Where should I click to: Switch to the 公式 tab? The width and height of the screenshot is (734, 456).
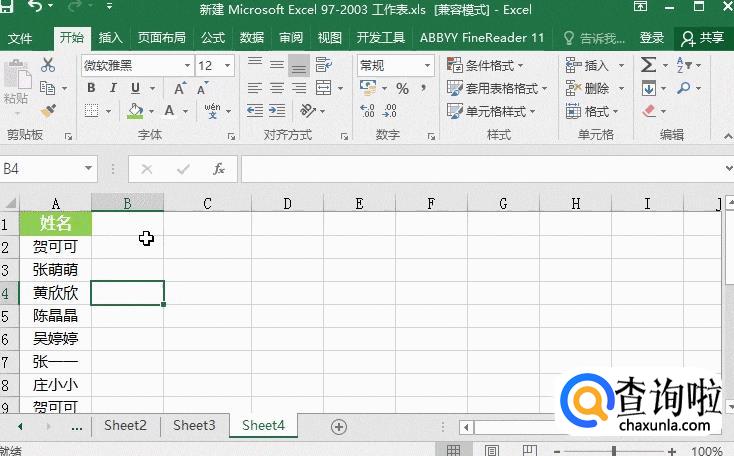213,38
